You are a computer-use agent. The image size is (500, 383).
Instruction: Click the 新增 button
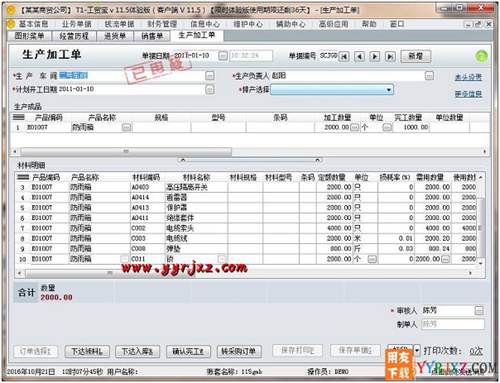(416, 56)
